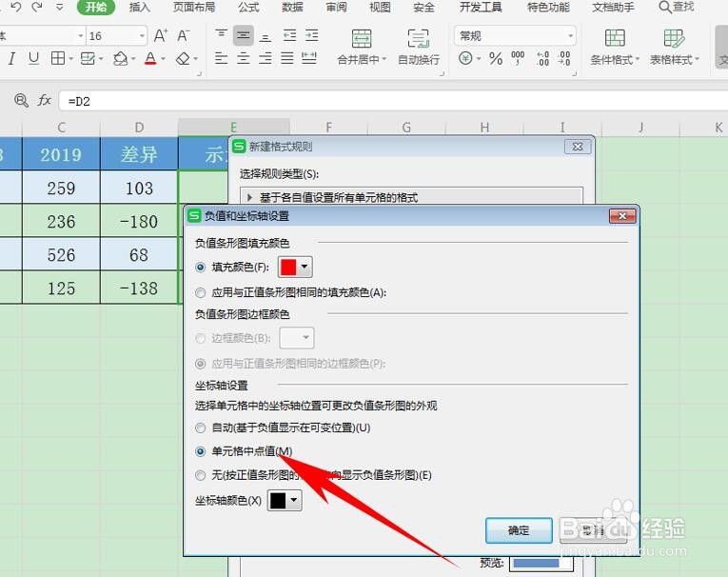Open the conditional formatting icon
728x577 pixels.
(615, 38)
